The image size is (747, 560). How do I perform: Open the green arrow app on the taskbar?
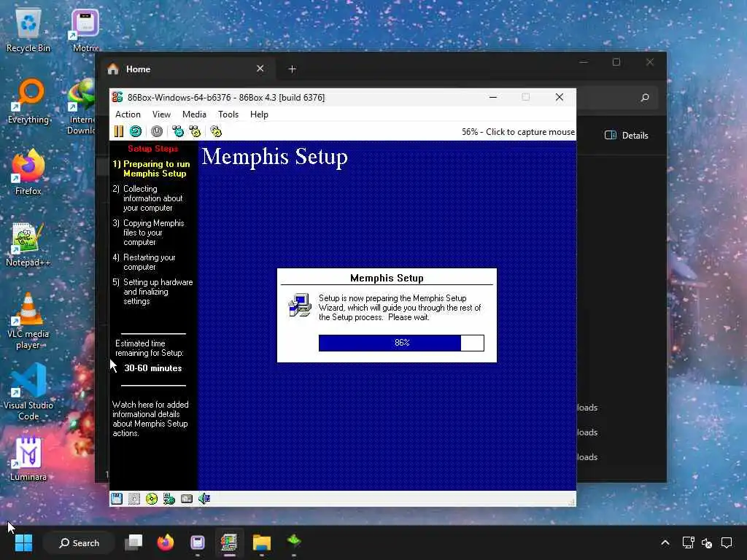click(x=294, y=542)
